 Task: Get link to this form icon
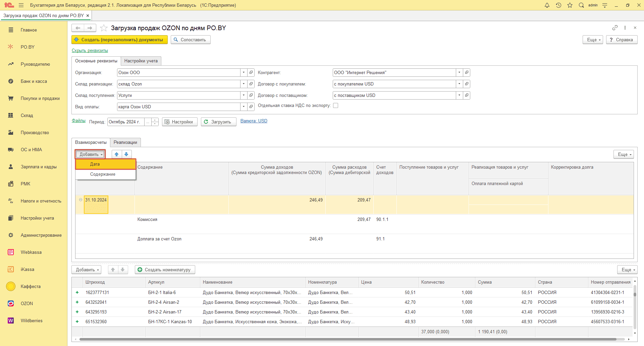tap(615, 27)
